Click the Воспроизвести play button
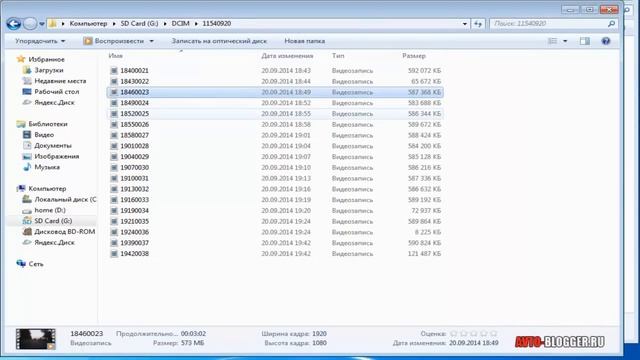640x360 pixels. [113, 41]
